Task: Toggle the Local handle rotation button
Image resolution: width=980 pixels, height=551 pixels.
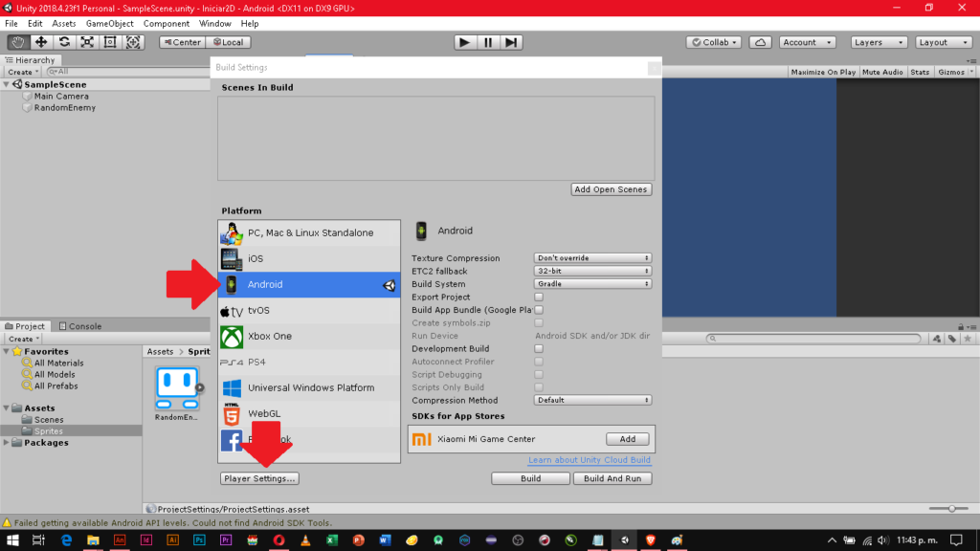Action: [228, 42]
